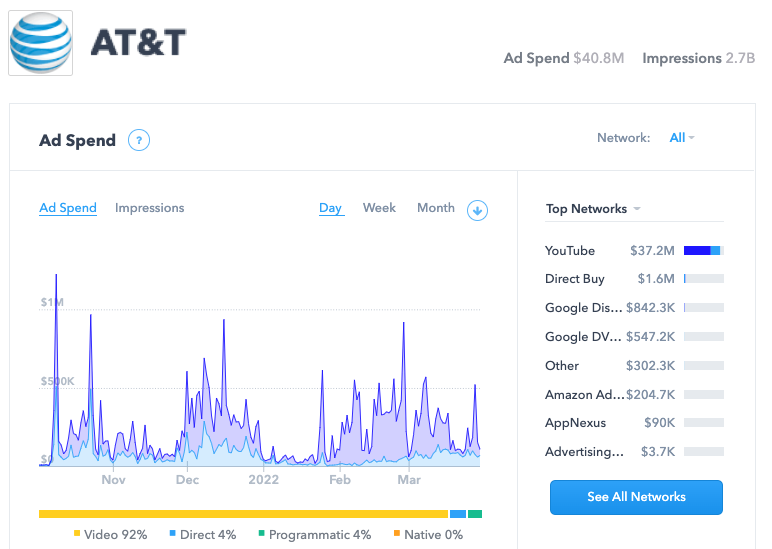Image resolution: width=772 pixels, height=549 pixels.
Task: Select the Google Dis... network row
Action: 634,308
